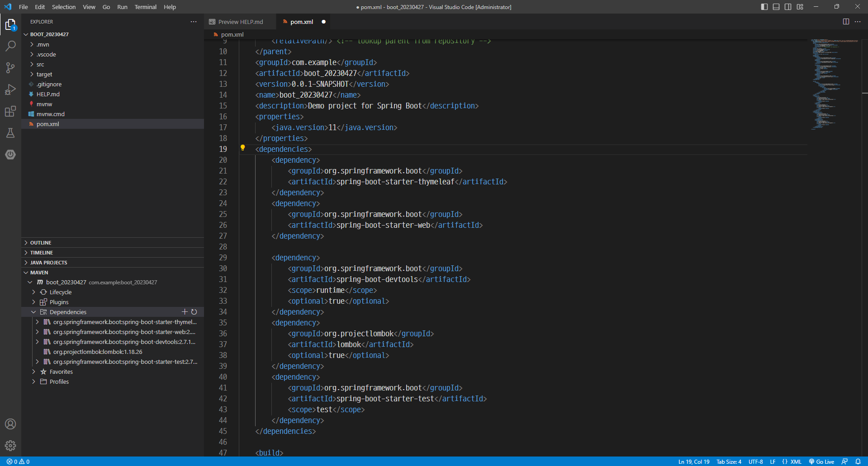The width and height of the screenshot is (868, 466).
Task: Open editor more actions ellipsis
Action: tap(858, 22)
